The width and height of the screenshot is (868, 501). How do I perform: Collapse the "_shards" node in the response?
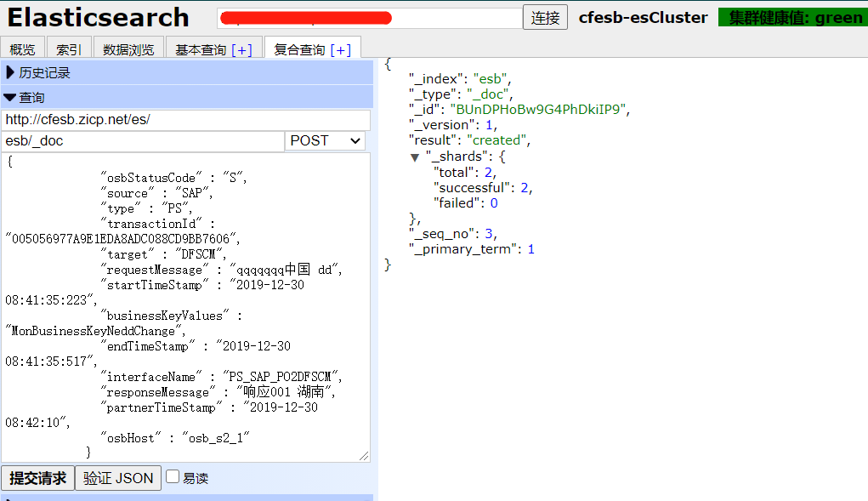coord(415,157)
